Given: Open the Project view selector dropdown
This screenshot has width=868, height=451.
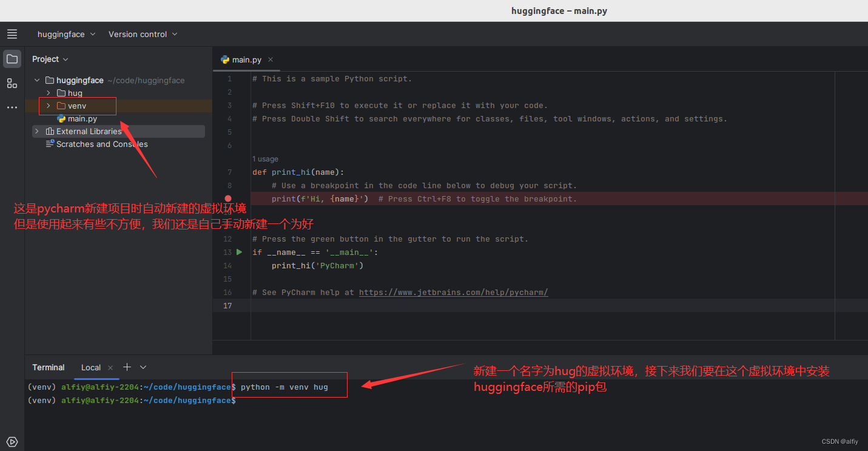Looking at the screenshot, I should (50, 59).
